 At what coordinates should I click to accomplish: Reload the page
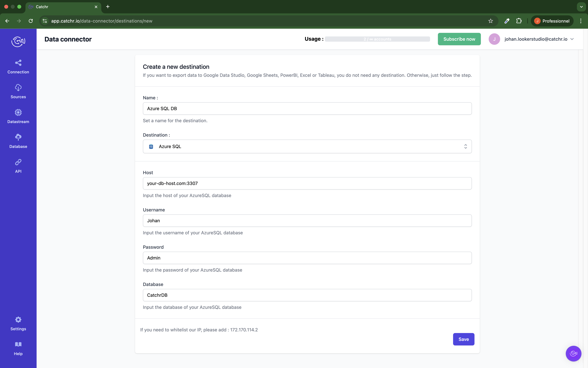pyautogui.click(x=31, y=21)
